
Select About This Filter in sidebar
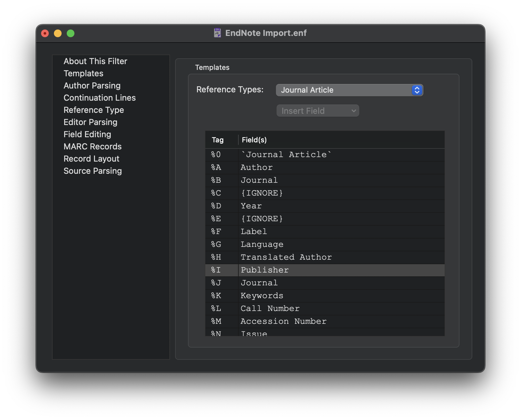95,61
